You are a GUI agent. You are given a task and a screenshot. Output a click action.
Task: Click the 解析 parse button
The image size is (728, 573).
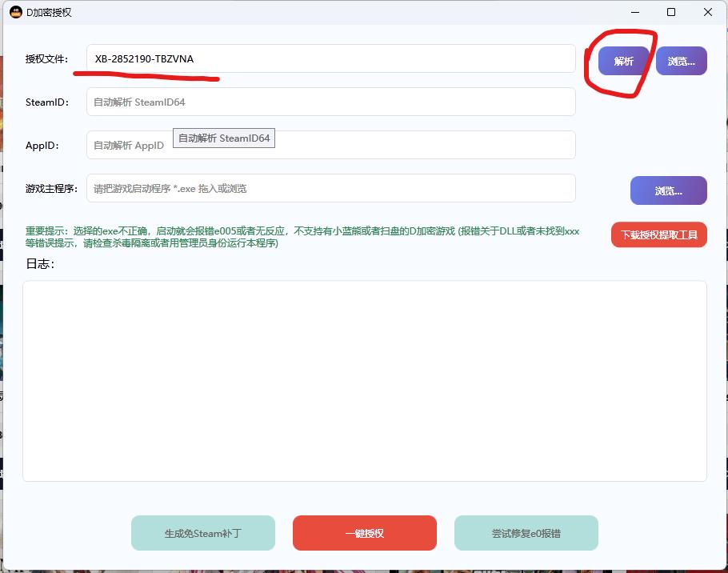[x=622, y=61]
